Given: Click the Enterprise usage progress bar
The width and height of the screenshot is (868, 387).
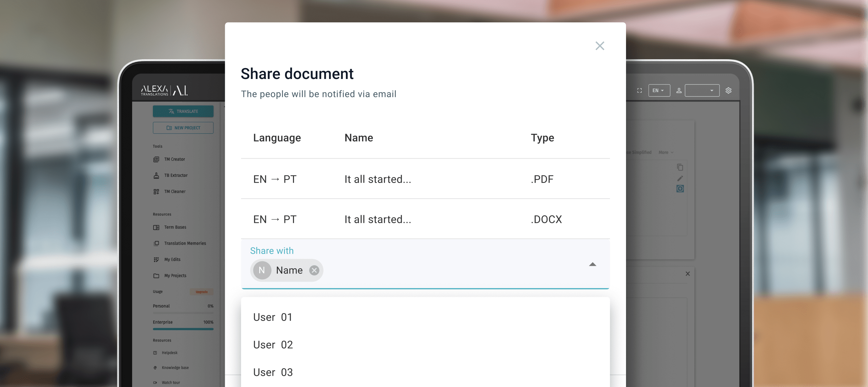Looking at the screenshot, I should tap(183, 329).
